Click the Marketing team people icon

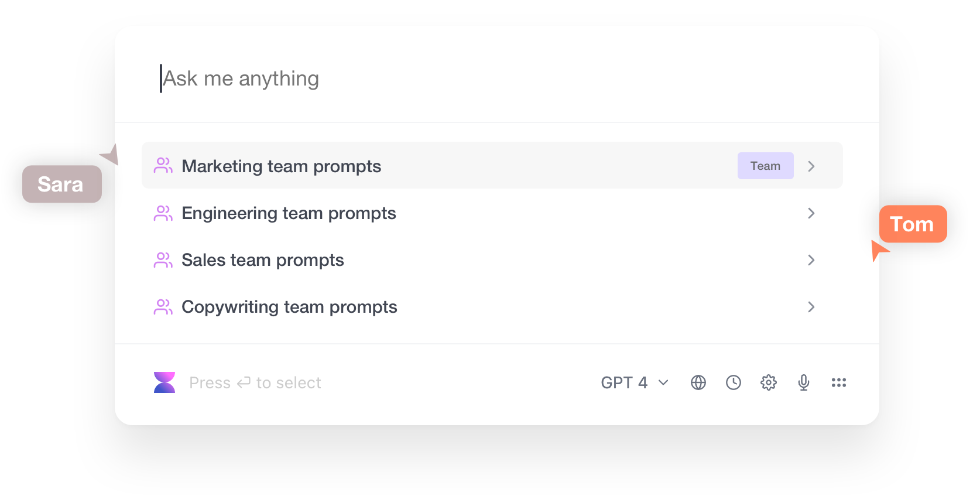pos(163,166)
